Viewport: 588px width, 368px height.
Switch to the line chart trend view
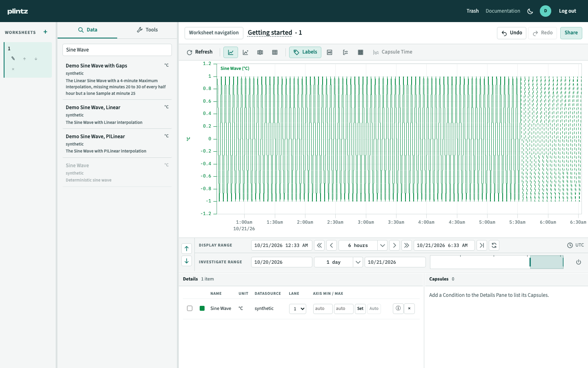coord(231,52)
